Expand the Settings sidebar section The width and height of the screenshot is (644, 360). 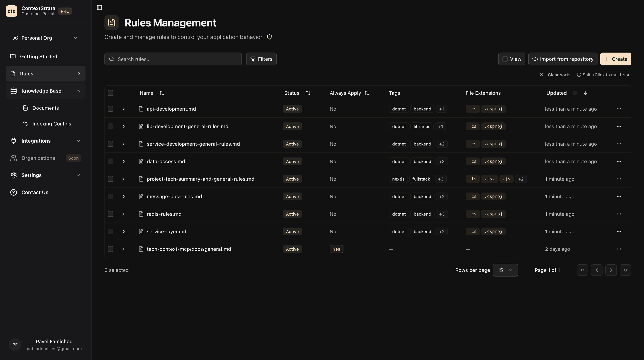(x=45, y=175)
